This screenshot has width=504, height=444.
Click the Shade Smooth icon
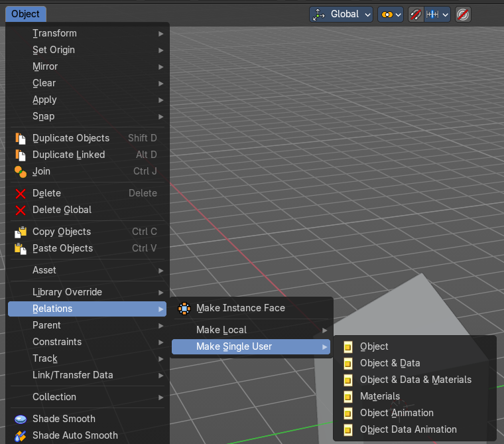click(21, 419)
